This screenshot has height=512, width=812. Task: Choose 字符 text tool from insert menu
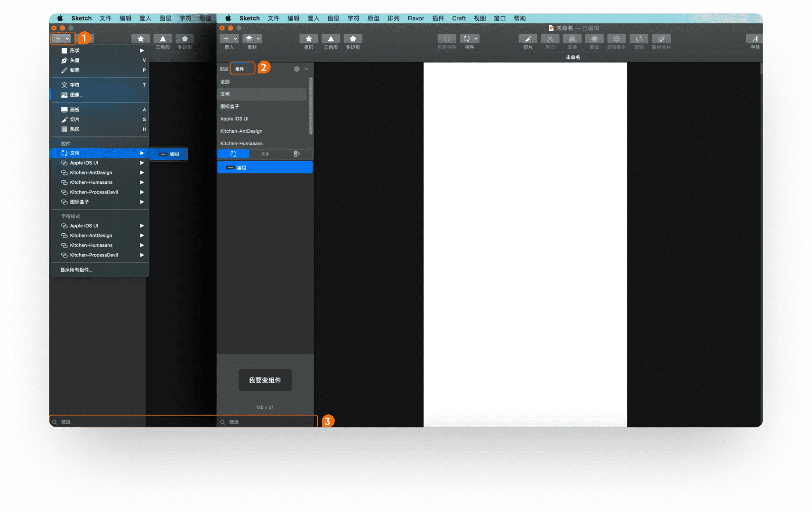[x=100, y=85]
